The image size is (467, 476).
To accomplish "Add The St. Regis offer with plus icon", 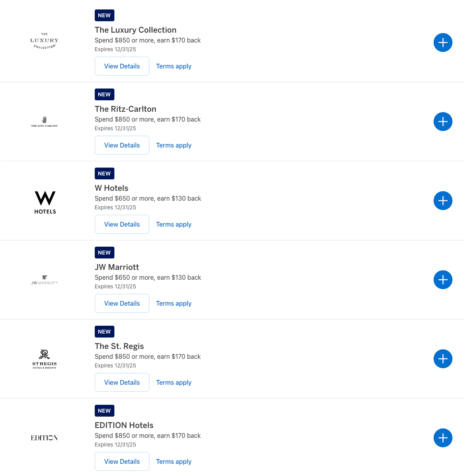I will click(x=443, y=359).
